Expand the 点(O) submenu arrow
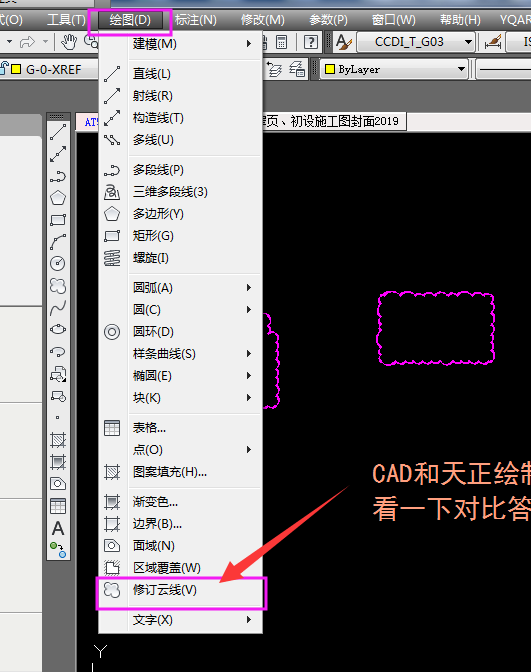Image resolution: width=531 pixels, height=672 pixels. tap(249, 450)
